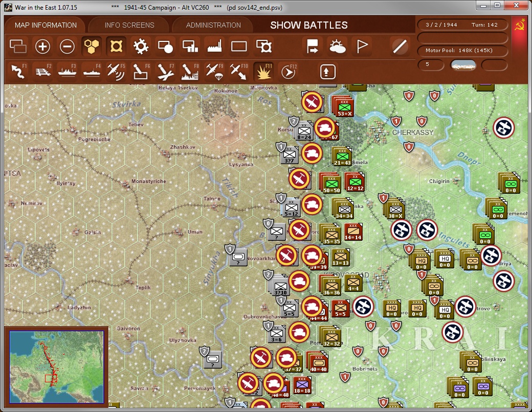The image size is (532, 412).
Task: Click the minimap overview thumbnail
Action: (x=57, y=367)
